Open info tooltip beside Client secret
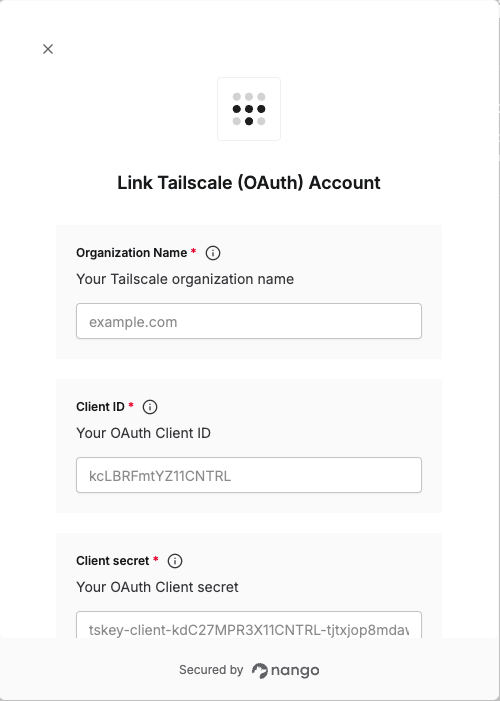The width and height of the screenshot is (500, 701). 175,561
